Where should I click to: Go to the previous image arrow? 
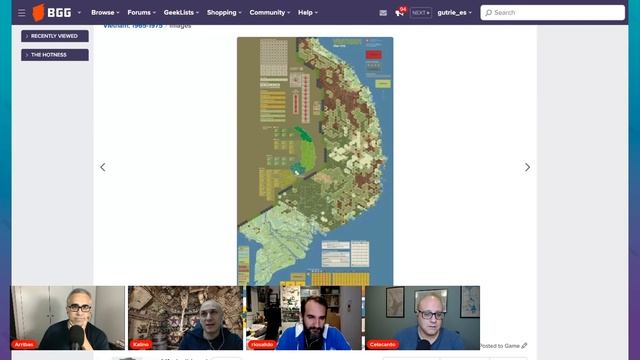(103, 167)
